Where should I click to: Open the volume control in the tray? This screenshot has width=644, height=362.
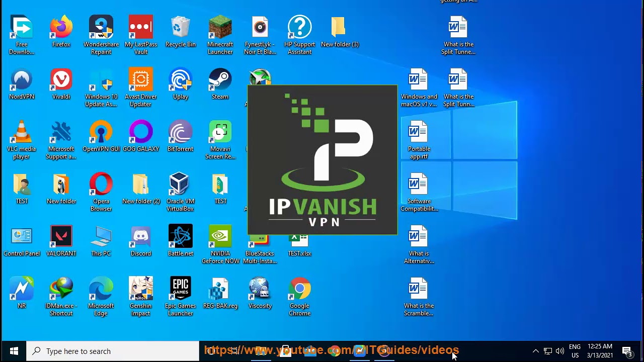(560, 351)
